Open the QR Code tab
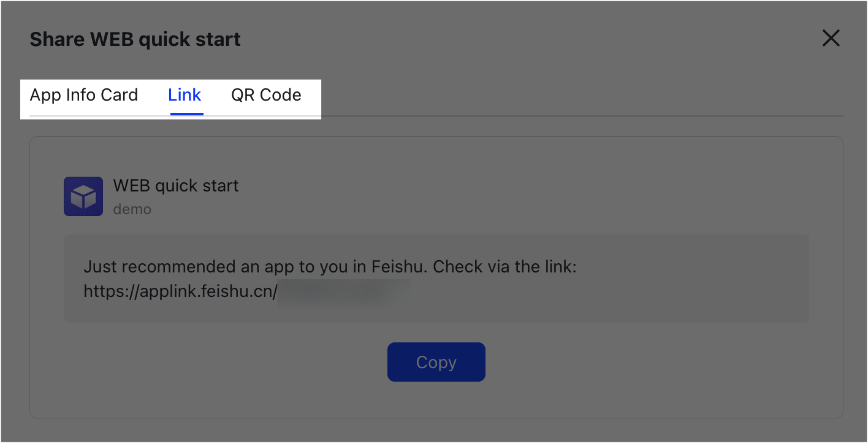Viewport: 868px width, 443px height. [266, 95]
